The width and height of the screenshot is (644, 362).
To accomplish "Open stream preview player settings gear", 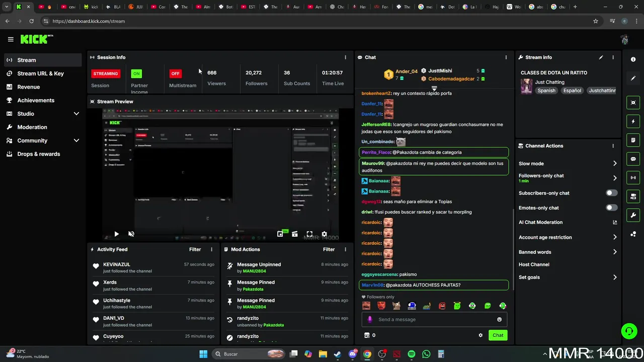I will [324, 234].
